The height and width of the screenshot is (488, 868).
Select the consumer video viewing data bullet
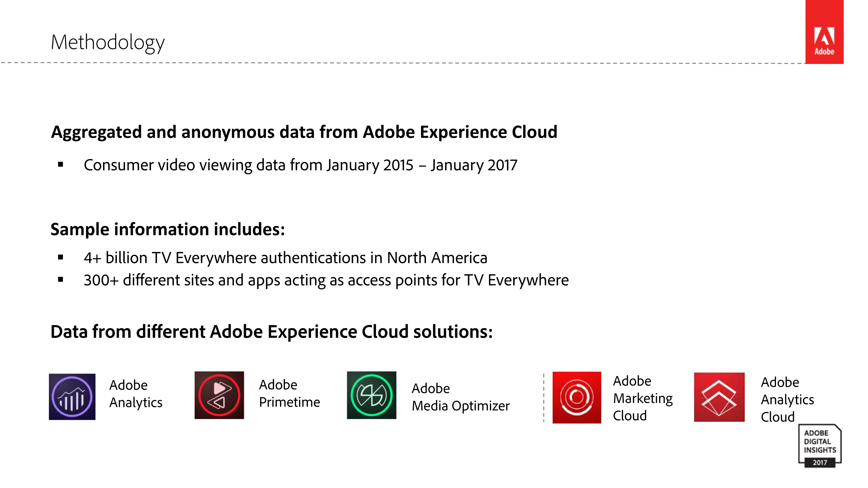pyautogui.click(x=300, y=165)
